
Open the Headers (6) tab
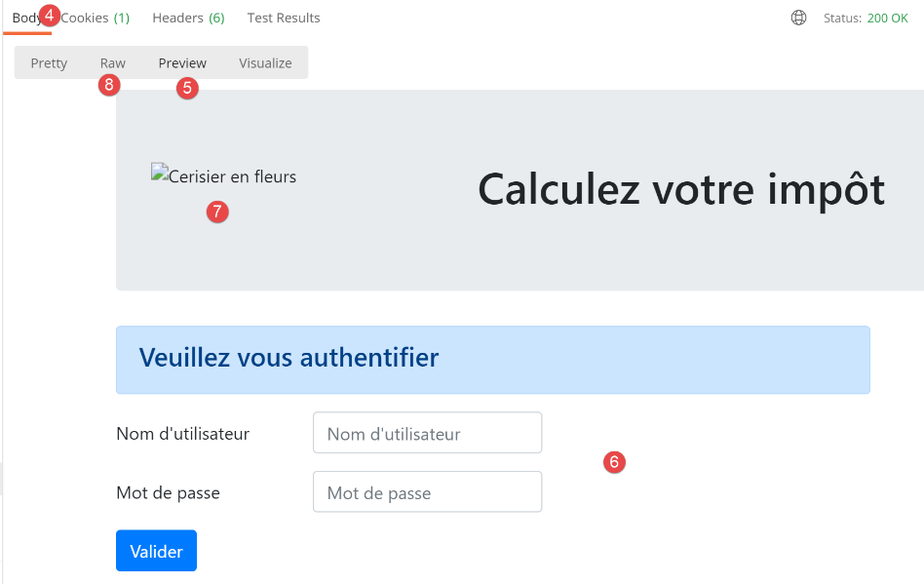(x=188, y=18)
